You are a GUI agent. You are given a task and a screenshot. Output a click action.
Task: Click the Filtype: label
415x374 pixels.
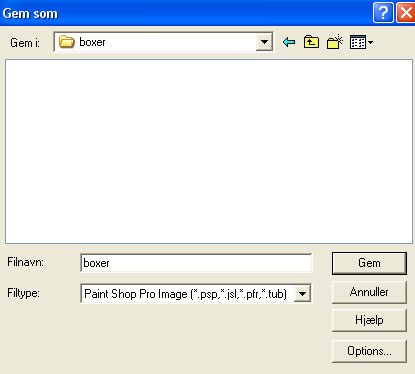(24, 293)
